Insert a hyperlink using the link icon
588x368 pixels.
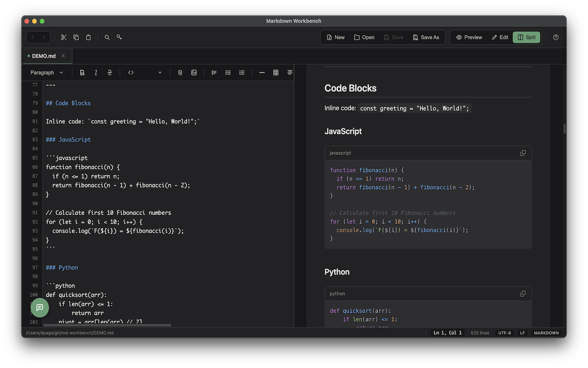click(x=180, y=72)
